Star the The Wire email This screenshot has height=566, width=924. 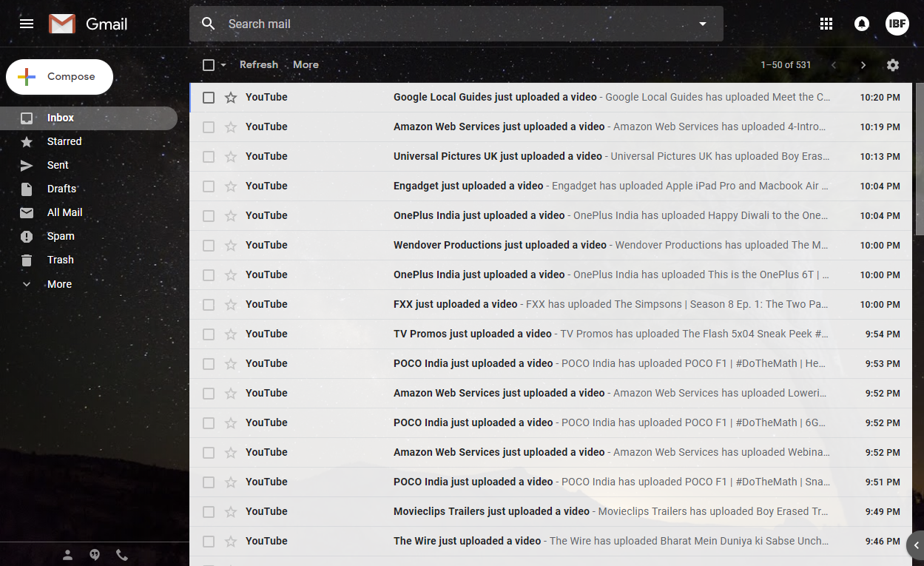pos(231,541)
